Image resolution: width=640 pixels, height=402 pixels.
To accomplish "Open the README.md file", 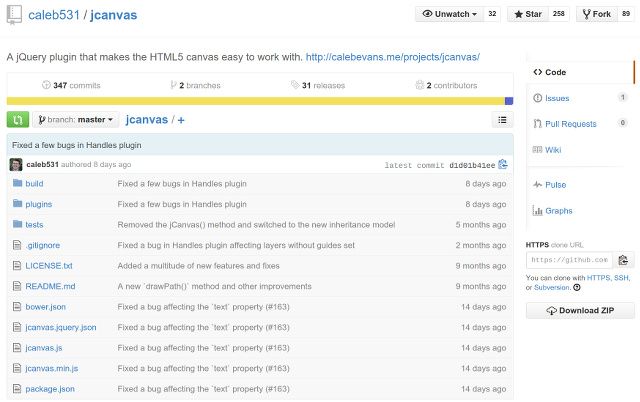I will (50, 286).
